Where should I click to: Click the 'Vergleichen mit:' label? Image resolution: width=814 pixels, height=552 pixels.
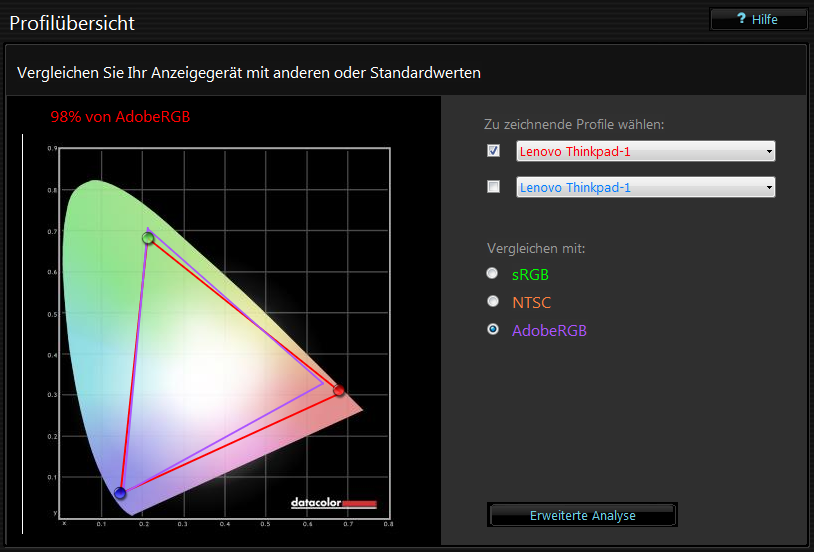tap(536, 247)
